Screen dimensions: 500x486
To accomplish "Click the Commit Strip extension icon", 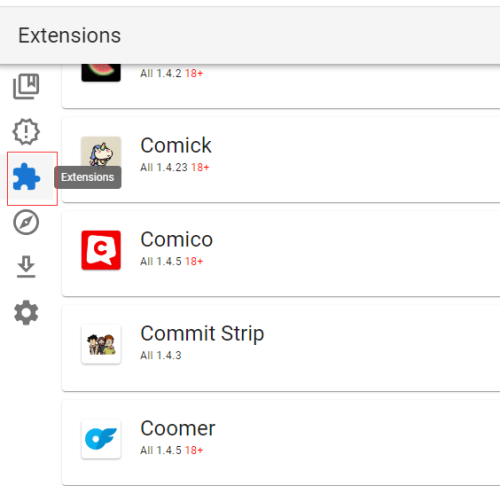I will coord(101,344).
